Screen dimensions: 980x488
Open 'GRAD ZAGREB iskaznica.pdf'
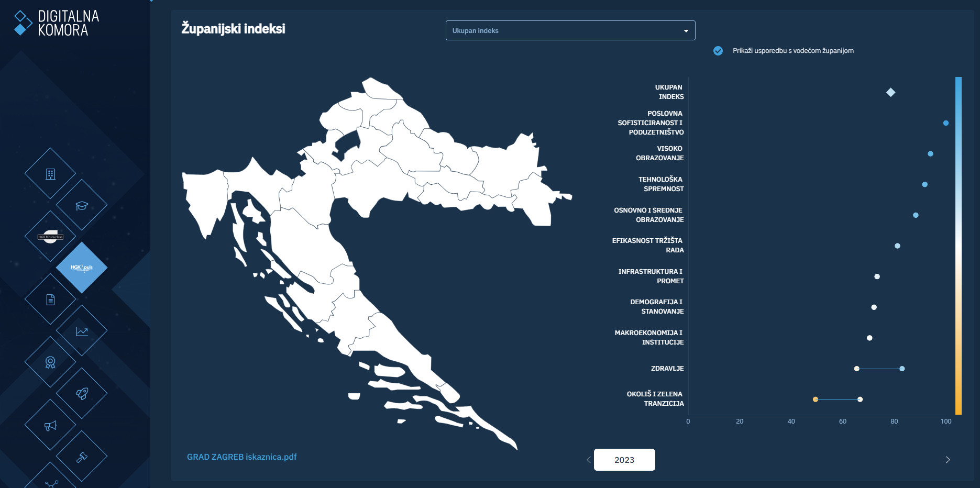pyautogui.click(x=241, y=457)
